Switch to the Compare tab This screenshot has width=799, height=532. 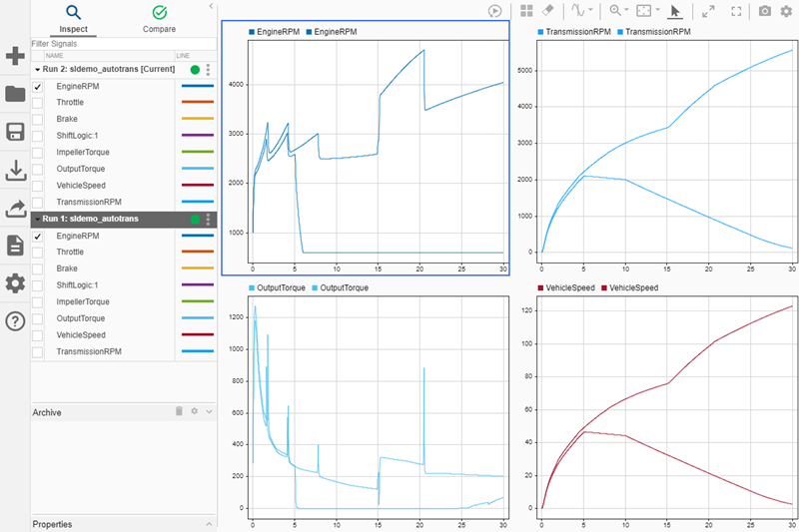(x=159, y=19)
